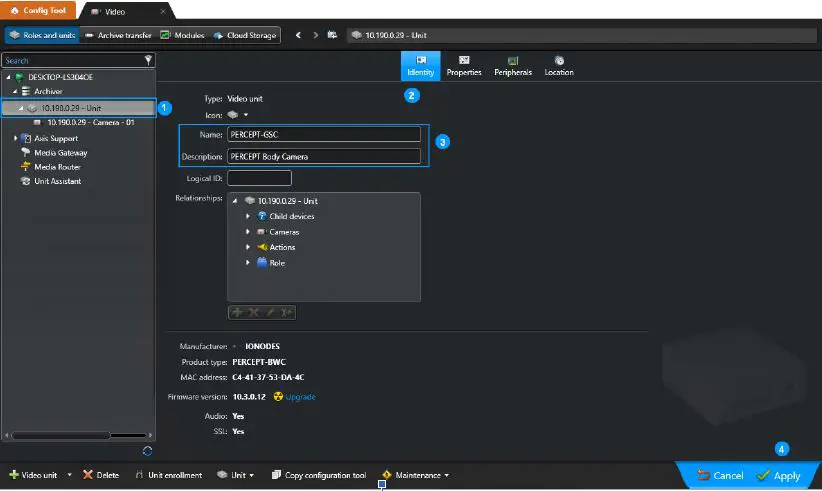This screenshot has height=491, width=822.
Task: Click the Role icon in Relationships
Action: (262, 263)
